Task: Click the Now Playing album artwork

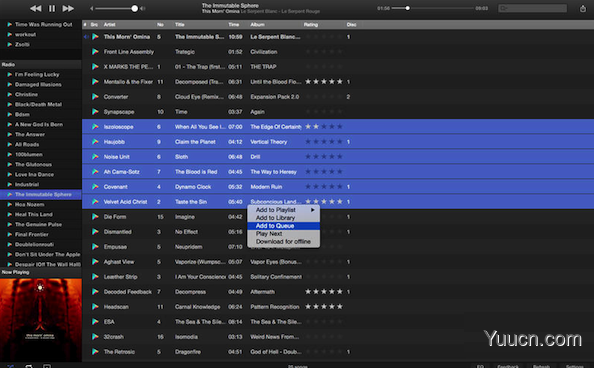Action: (41, 319)
